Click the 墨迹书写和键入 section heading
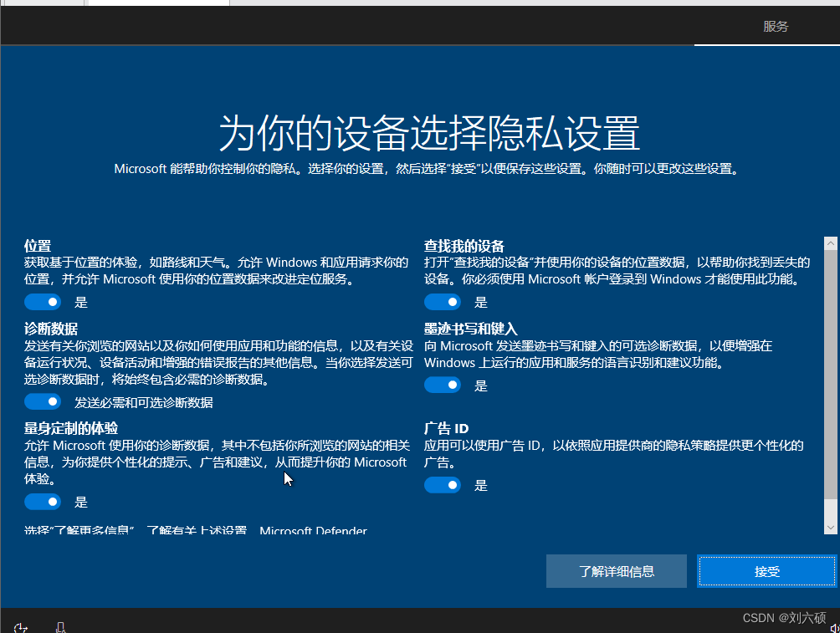This screenshot has width=840, height=633. point(470,329)
